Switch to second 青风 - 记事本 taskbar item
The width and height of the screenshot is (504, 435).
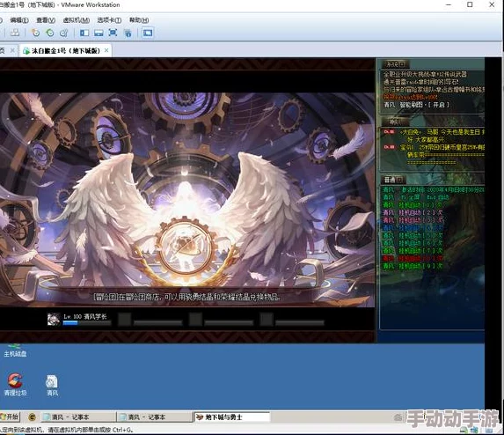coord(154,417)
